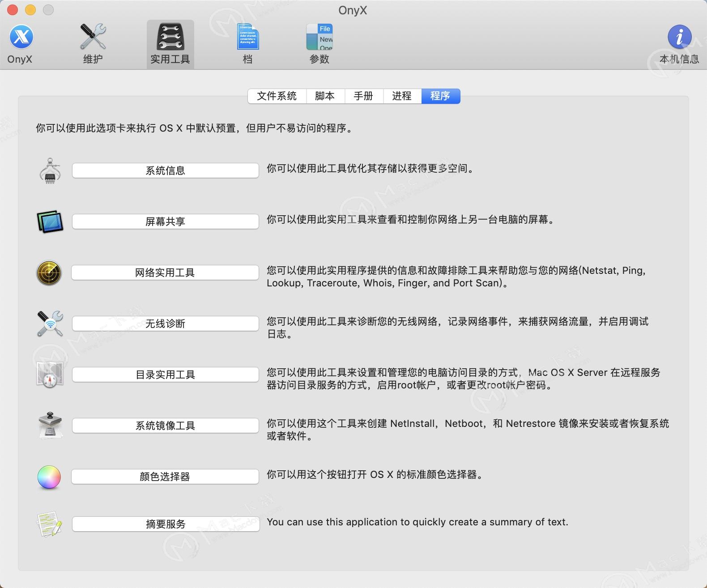The height and width of the screenshot is (588, 707).
Task: Switch to the 手册 tab
Action: pyautogui.click(x=364, y=96)
